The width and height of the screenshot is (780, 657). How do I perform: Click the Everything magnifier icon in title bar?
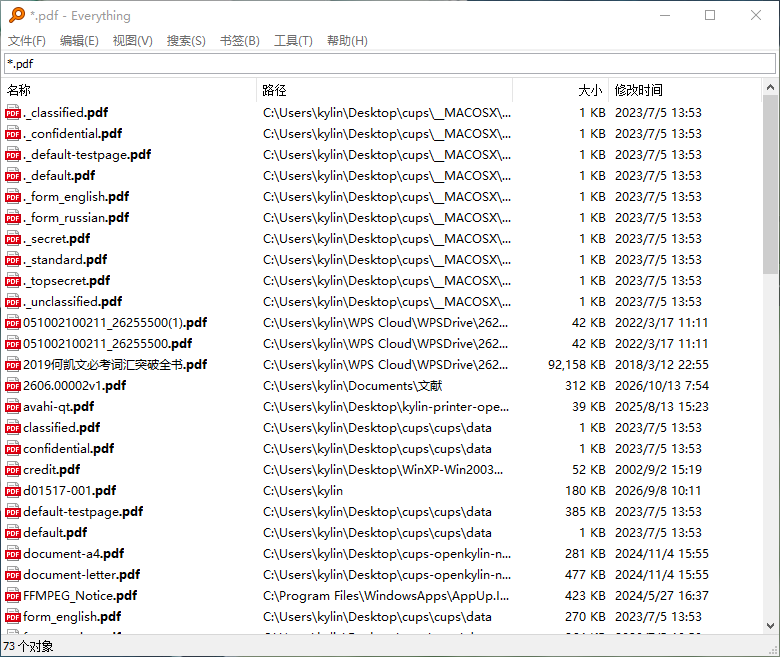point(16,15)
